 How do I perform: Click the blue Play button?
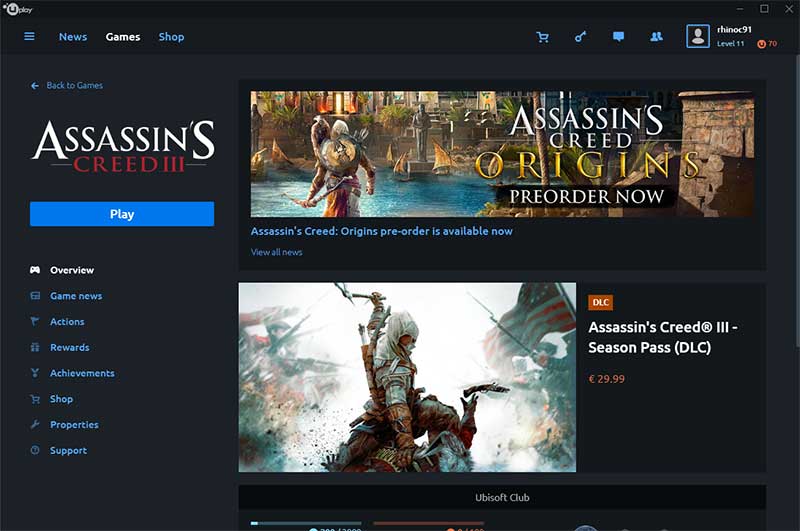tap(122, 214)
